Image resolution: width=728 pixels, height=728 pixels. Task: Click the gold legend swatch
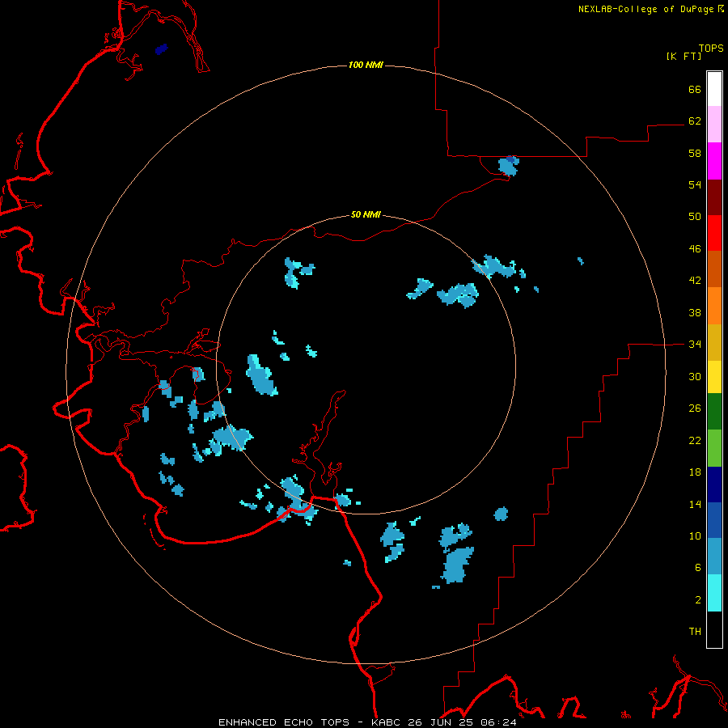pos(714,342)
